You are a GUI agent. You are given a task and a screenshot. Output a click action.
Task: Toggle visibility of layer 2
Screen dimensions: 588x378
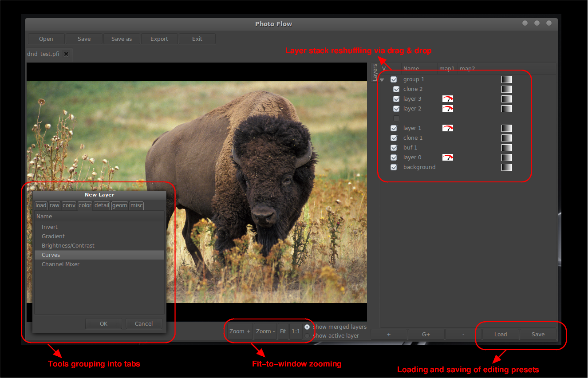[x=396, y=109]
